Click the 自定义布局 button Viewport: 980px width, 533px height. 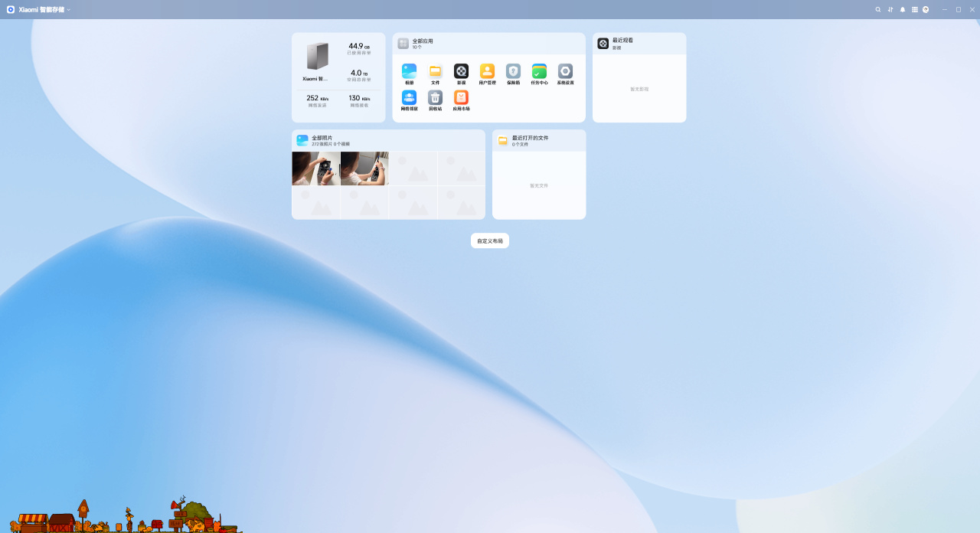tap(490, 240)
